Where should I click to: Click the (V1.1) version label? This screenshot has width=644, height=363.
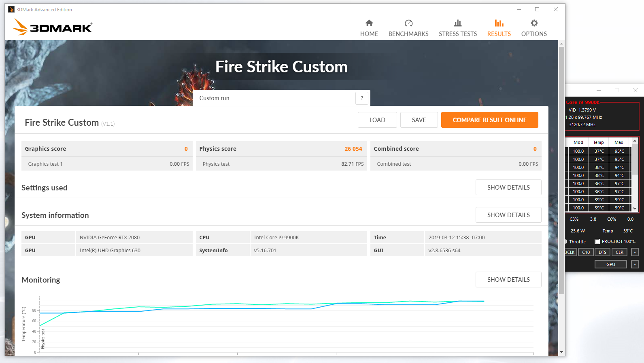(108, 124)
